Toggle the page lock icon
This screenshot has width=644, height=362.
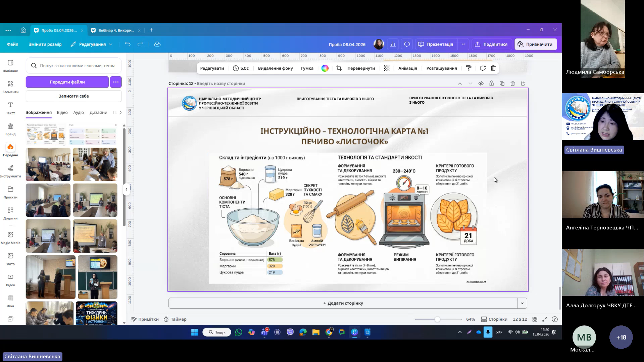click(491, 84)
